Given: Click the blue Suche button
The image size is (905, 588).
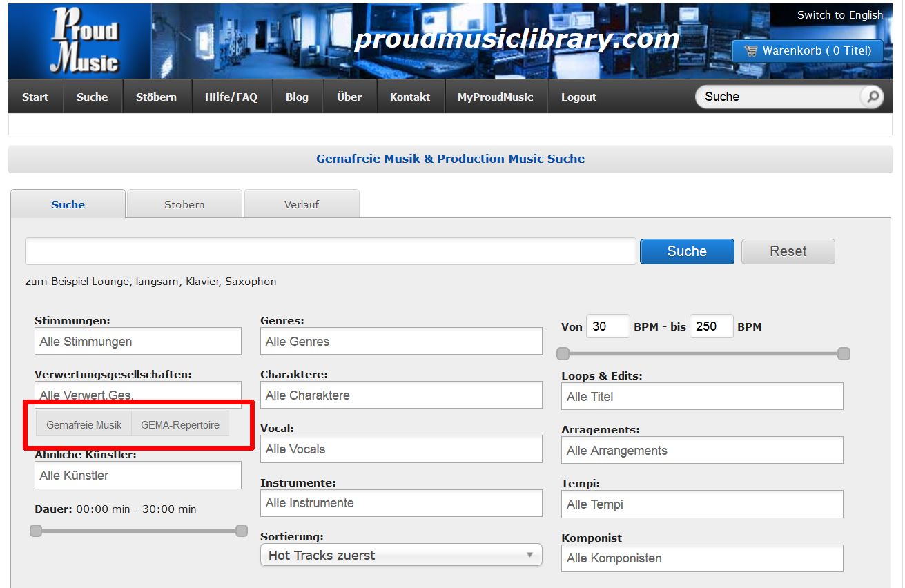Looking at the screenshot, I should 687,251.
